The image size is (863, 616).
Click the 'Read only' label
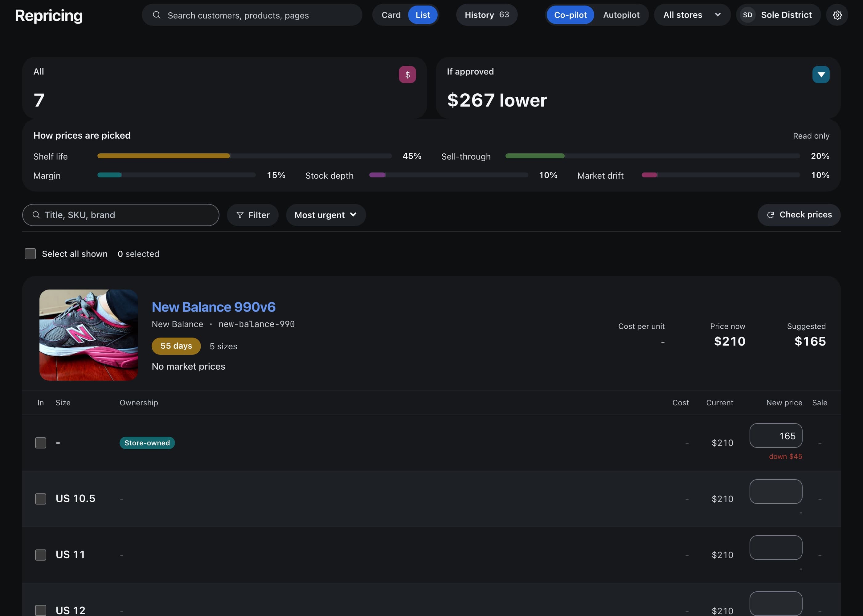click(811, 136)
